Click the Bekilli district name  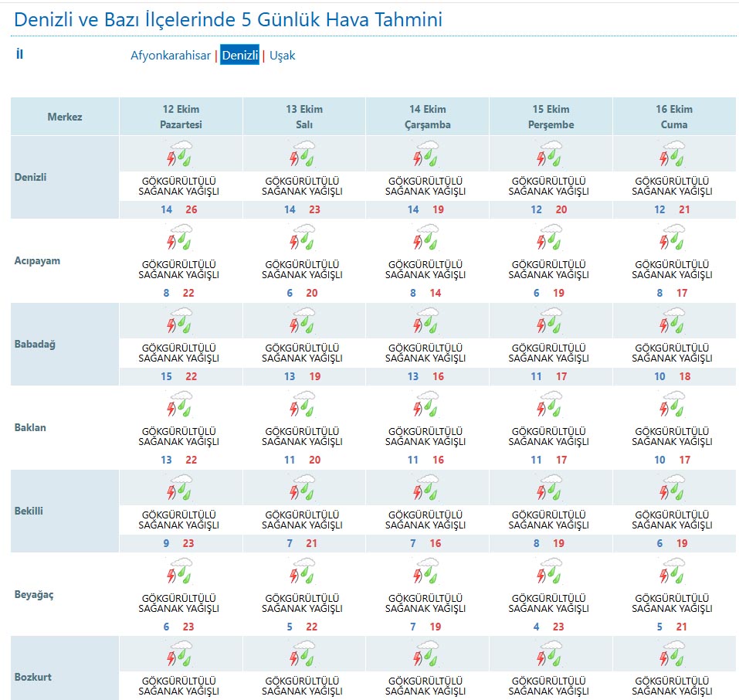coord(29,511)
